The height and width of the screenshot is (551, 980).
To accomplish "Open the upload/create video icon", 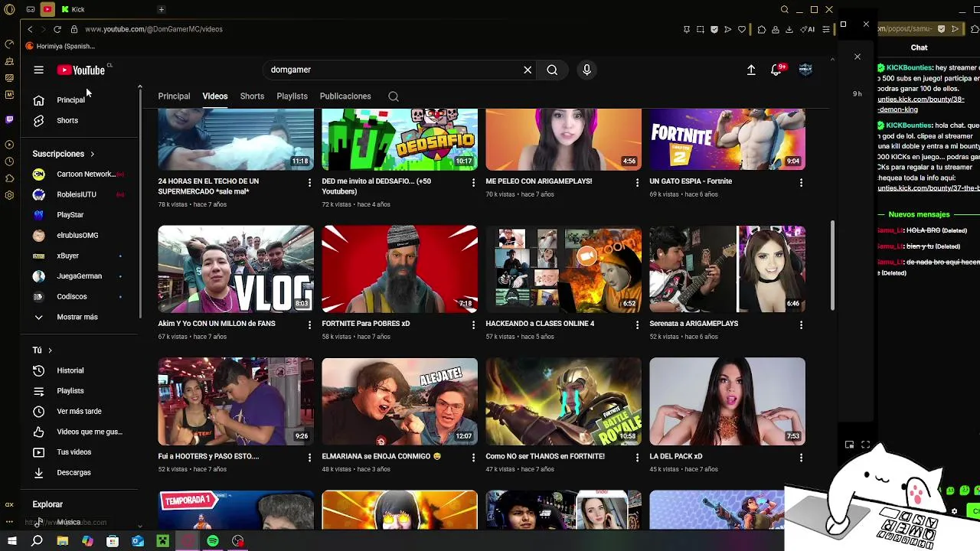I will pyautogui.click(x=751, y=70).
